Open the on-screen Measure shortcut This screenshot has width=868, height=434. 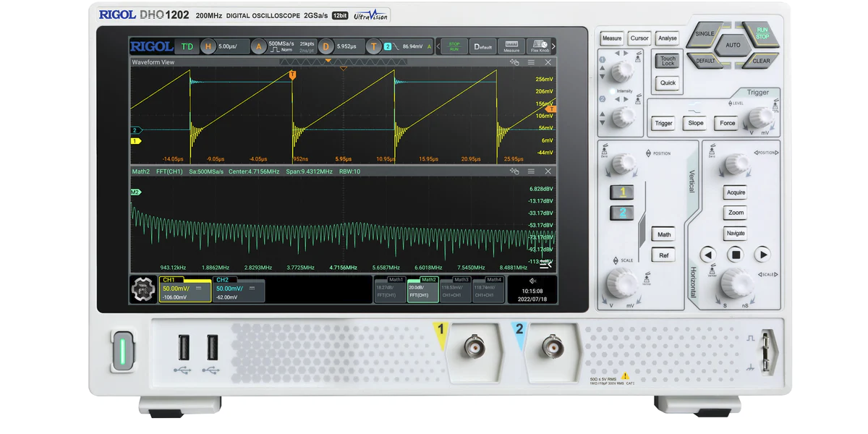click(511, 46)
